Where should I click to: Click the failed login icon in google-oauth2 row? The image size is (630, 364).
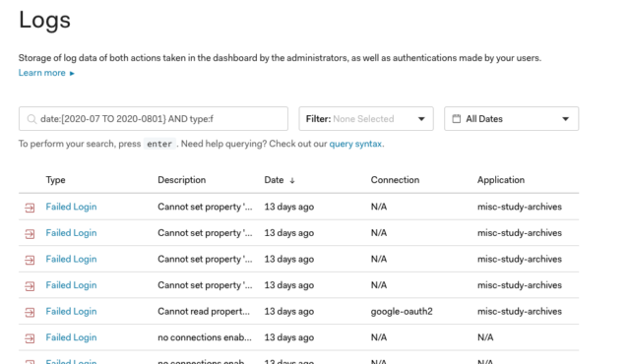point(30,312)
